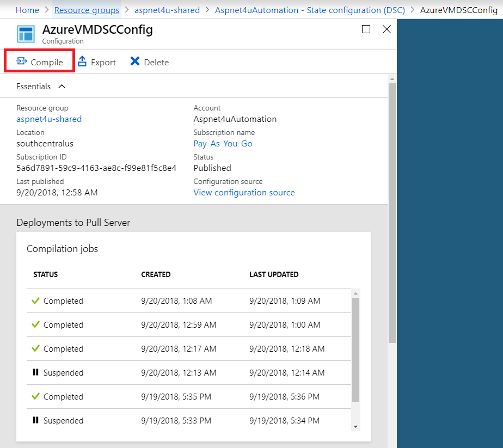Screen dimensions: 503x448
Task: Open the Suspended job created 9/19/2018, 5:33 PM
Action: [188, 420]
